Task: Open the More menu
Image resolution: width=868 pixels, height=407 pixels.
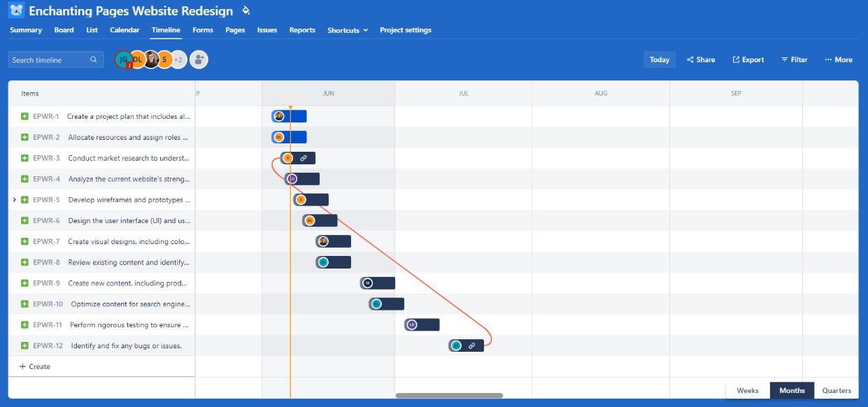Action: pyautogui.click(x=839, y=60)
